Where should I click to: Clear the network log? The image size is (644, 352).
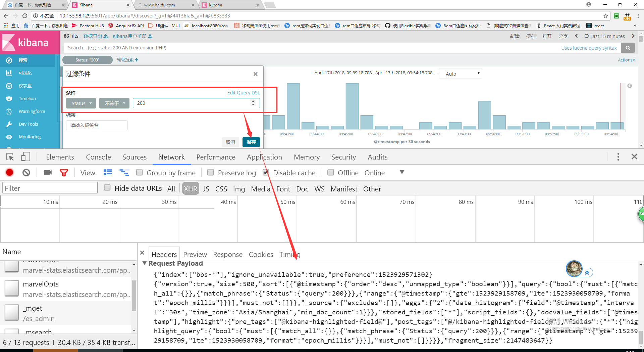click(x=26, y=173)
